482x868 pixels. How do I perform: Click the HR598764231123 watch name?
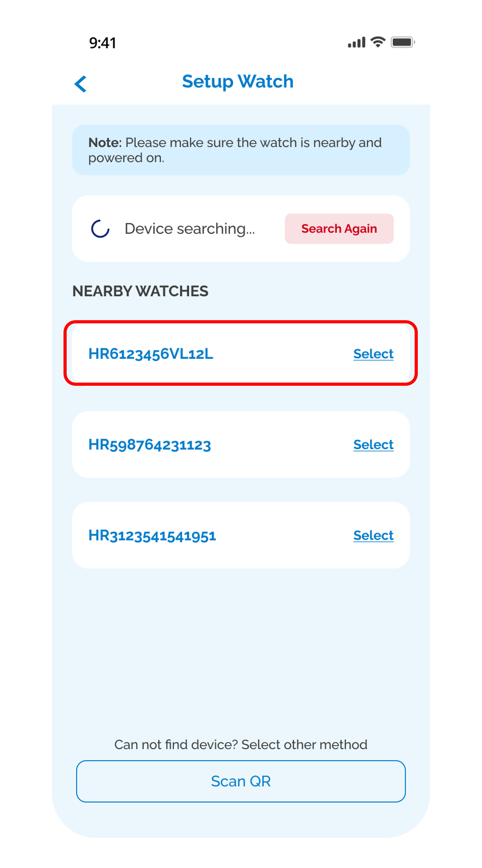(149, 445)
